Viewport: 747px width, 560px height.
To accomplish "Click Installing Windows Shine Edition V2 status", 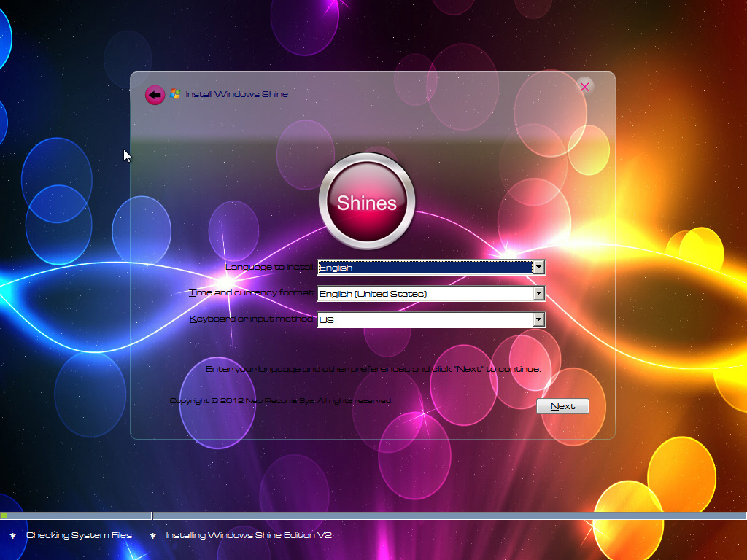I will pyautogui.click(x=249, y=535).
